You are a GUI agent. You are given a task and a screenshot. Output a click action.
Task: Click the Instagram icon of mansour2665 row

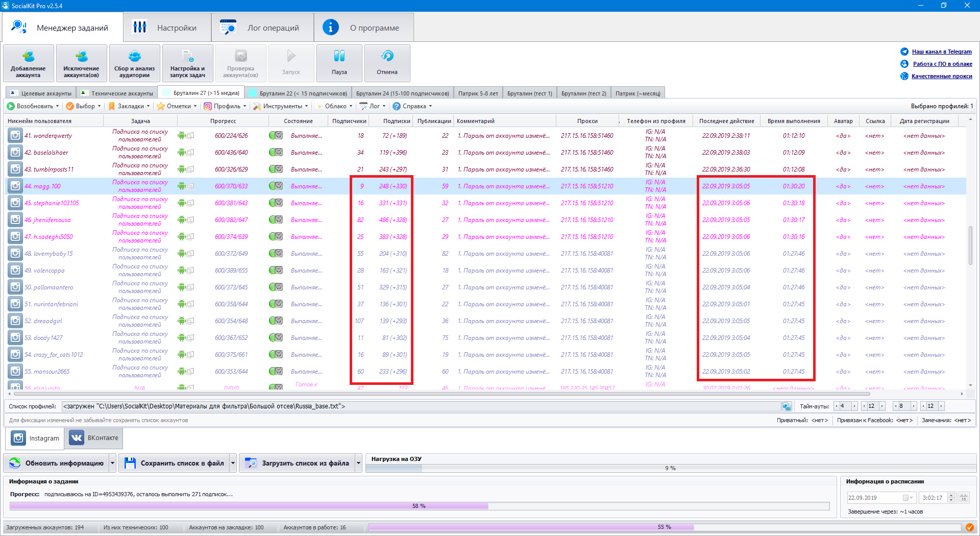tap(15, 371)
